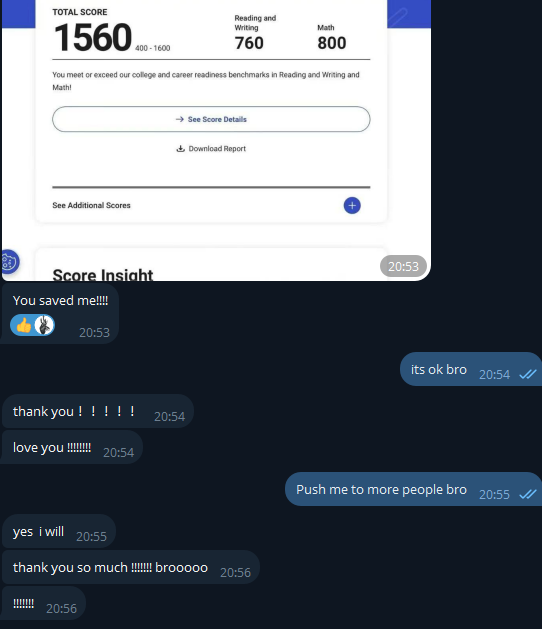Image resolution: width=542 pixels, height=629 pixels.
Task: Click 'thank you so much !!!!!!! brooooo' message
Action: pos(130,568)
